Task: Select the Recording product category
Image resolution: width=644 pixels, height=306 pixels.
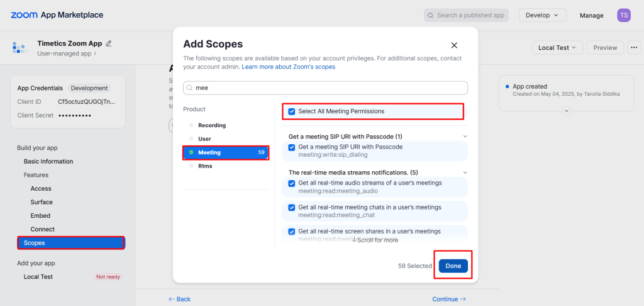Action: click(x=212, y=125)
